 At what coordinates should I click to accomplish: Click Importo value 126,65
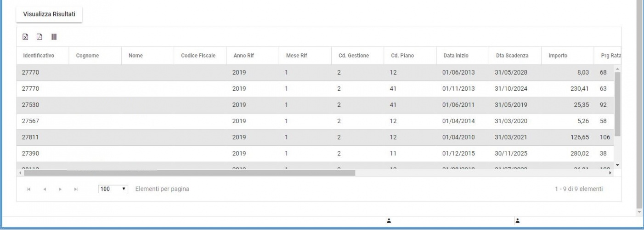[x=580, y=138]
